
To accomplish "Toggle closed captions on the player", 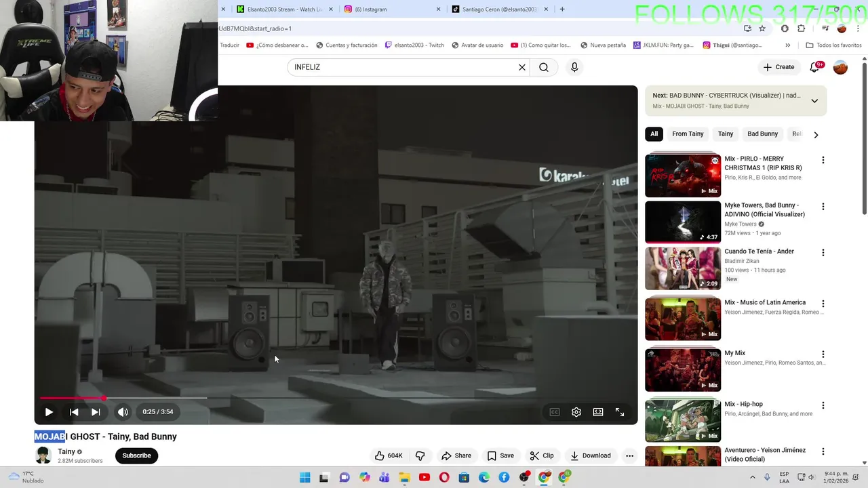I will coord(555,411).
